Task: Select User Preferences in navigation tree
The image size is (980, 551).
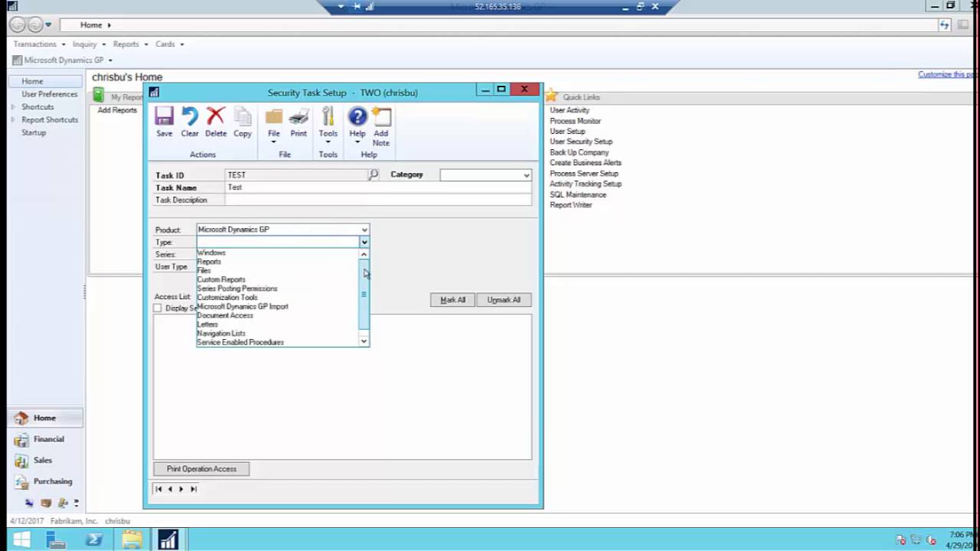Action: [x=50, y=94]
